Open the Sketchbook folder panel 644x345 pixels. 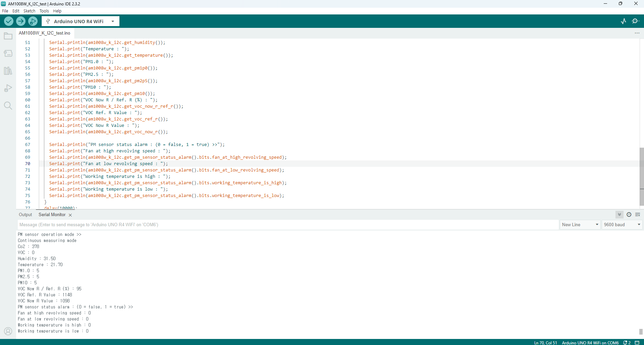[8, 36]
